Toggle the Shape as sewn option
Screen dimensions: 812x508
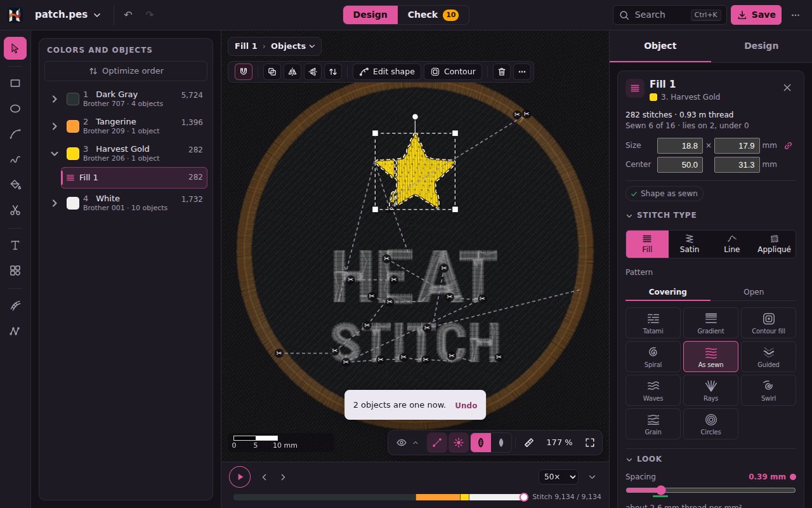664,194
